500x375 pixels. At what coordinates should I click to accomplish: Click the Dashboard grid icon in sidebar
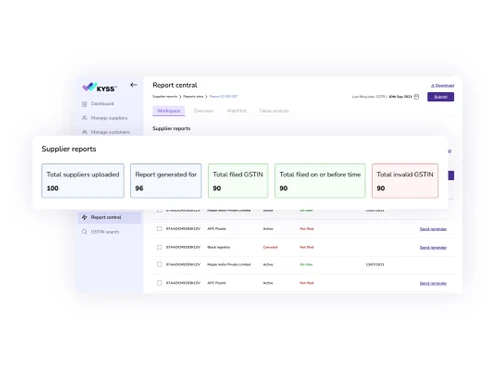[84, 104]
